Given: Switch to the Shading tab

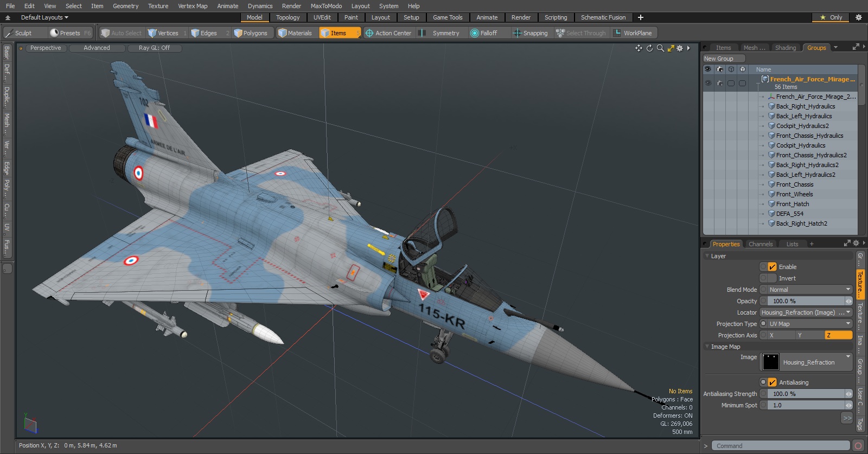Looking at the screenshot, I should [785, 48].
